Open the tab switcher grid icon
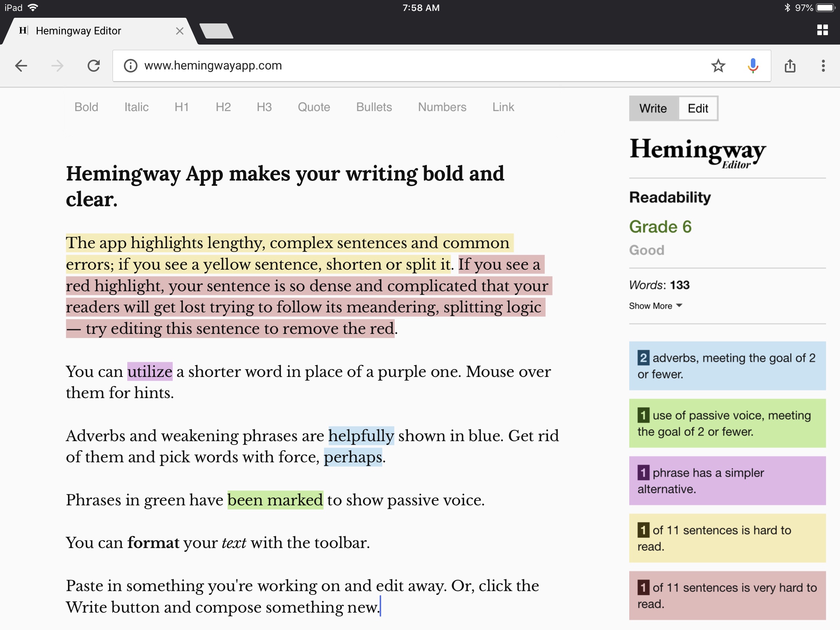This screenshot has height=630, width=840. click(x=822, y=30)
